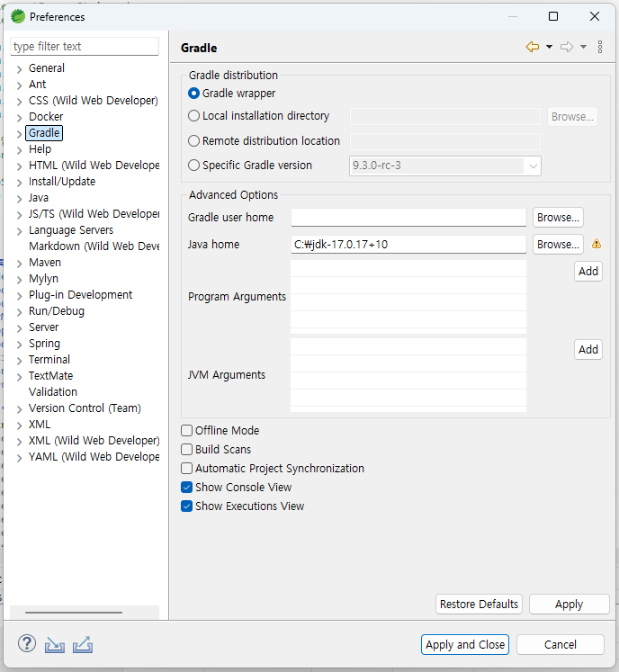Click Restore Defaults button
The image size is (619, 672).
[x=479, y=605]
